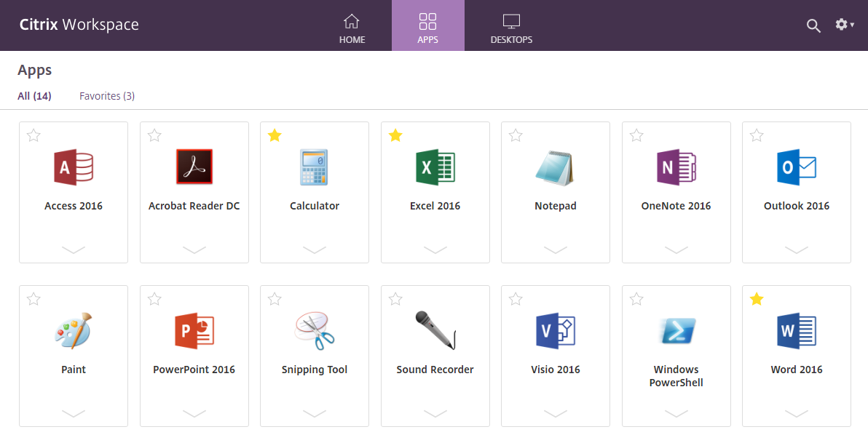The width and height of the screenshot is (868, 443).
Task: Open the OneNote 2016 icon
Action: coord(676,167)
